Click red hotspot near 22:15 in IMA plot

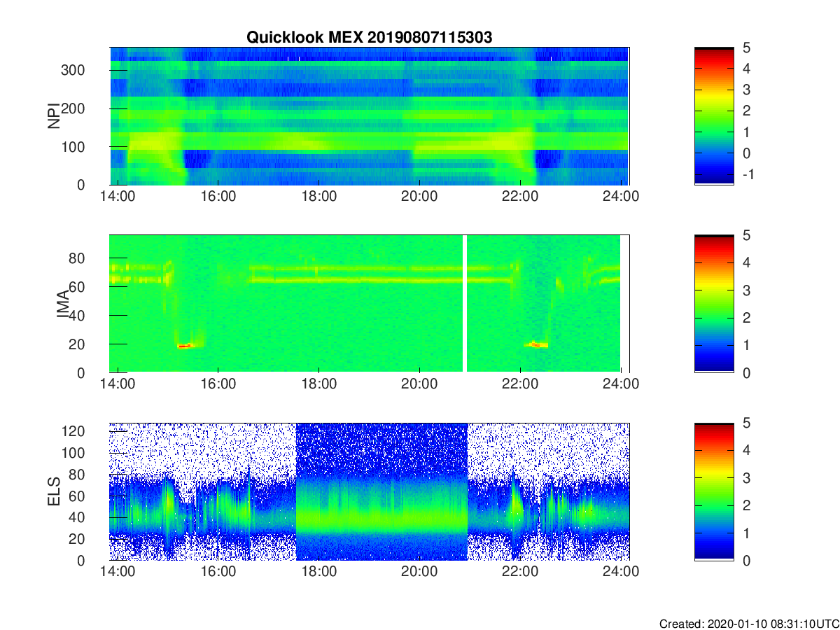[x=536, y=344]
